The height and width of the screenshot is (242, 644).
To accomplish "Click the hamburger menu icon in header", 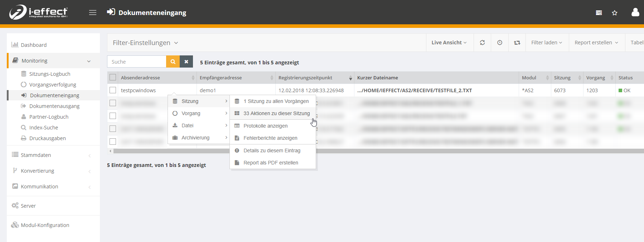I will pyautogui.click(x=93, y=13).
